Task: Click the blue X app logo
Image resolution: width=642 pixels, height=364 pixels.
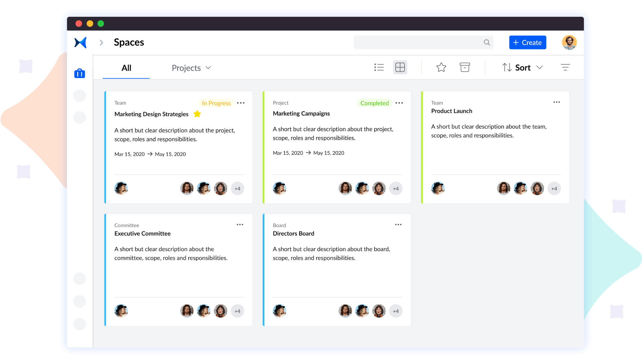Action: [80, 43]
